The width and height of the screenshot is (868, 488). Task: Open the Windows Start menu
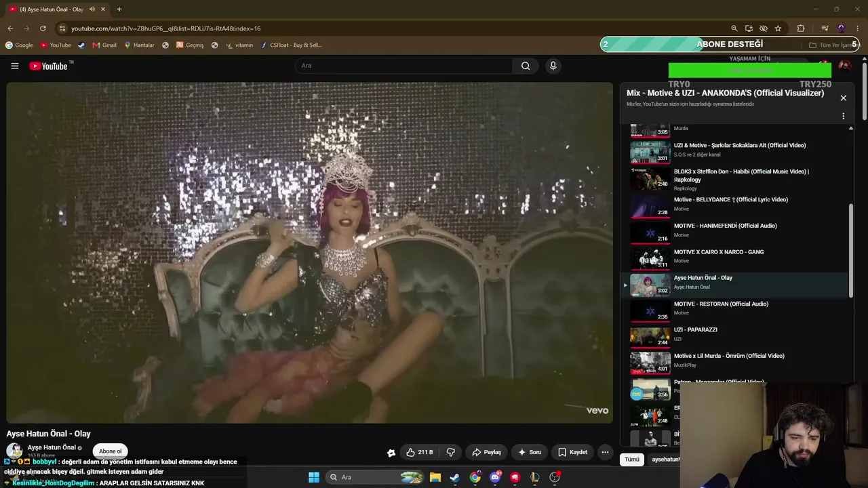pyautogui.click(x=314, y=477)
